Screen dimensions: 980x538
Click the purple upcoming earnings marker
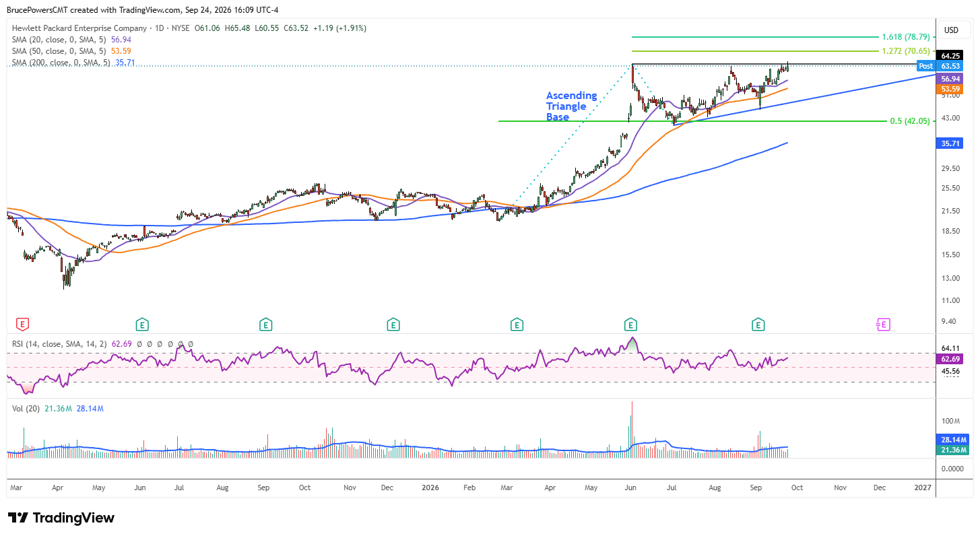pos(882,325)
